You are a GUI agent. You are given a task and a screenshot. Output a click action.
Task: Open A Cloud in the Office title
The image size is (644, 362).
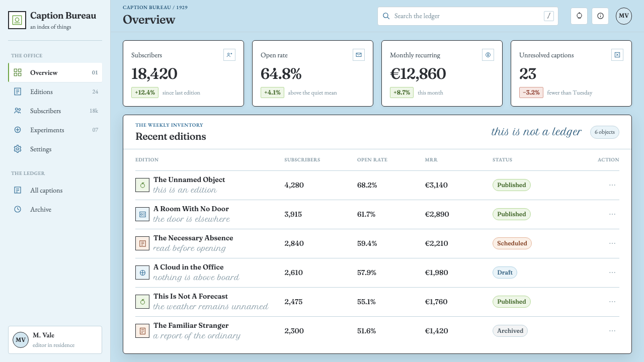tap(189, 267)
